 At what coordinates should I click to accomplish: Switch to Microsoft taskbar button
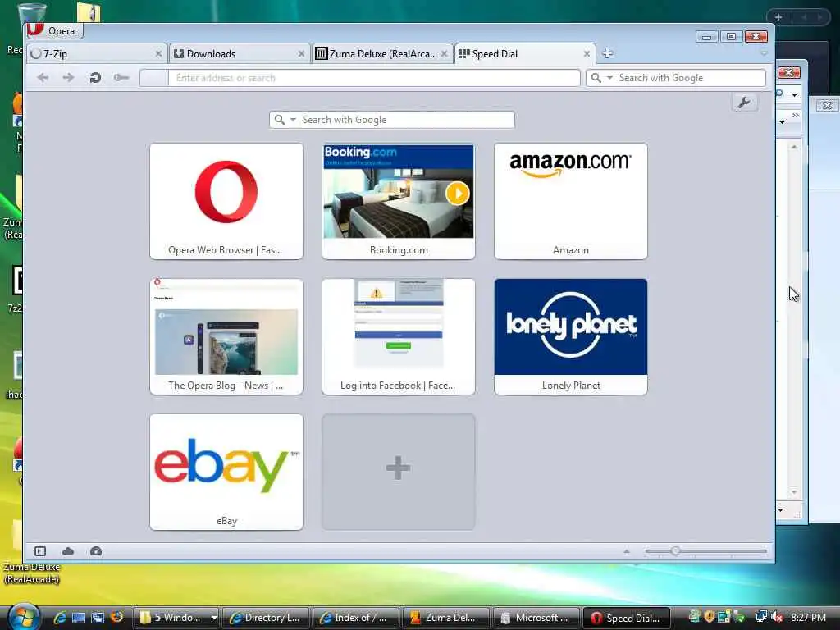pyautogui.click(x=536, y=618)
